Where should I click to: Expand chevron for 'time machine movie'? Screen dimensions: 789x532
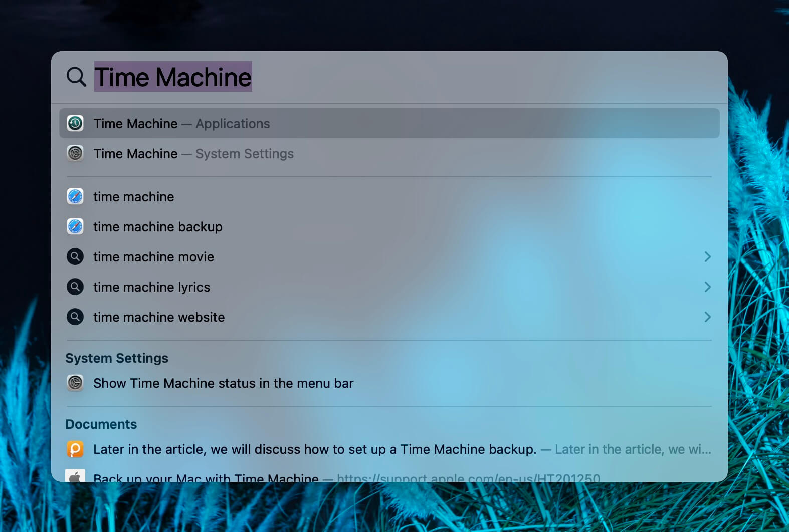[x=707, y=256]
